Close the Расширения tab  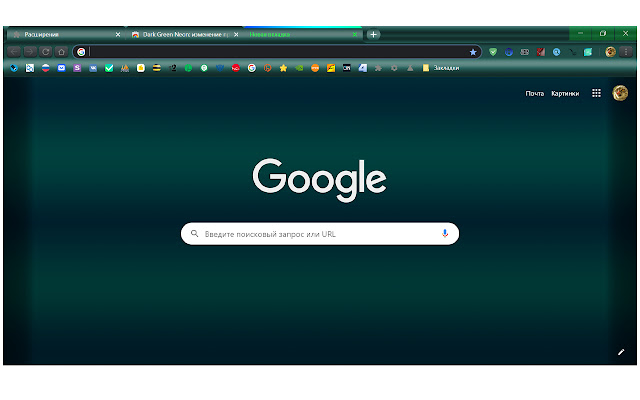118,34
